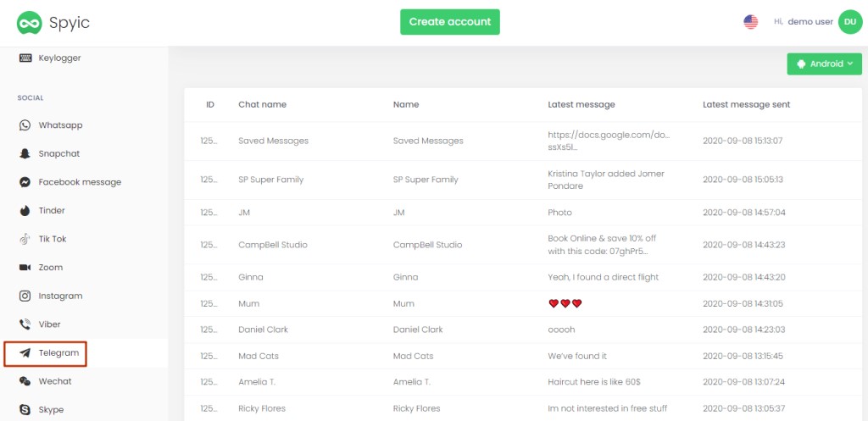The height and width of the screenshot is (421, 868).
Task: Click timestamp 2020-09-08 13:15:45
Action: pos(743,357)
